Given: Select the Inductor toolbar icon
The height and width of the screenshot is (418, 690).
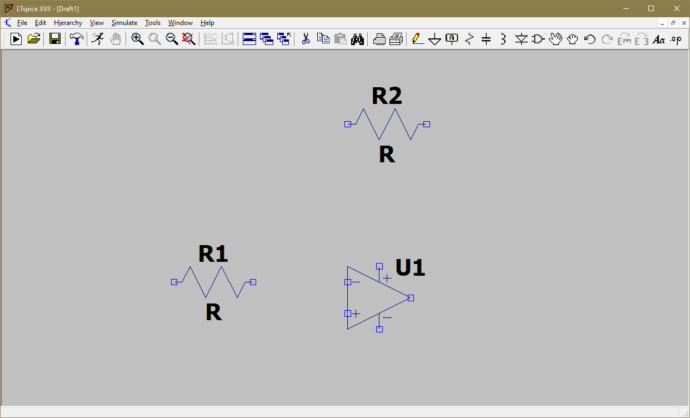Looking at the screenshot, I should tap(503, 39).
